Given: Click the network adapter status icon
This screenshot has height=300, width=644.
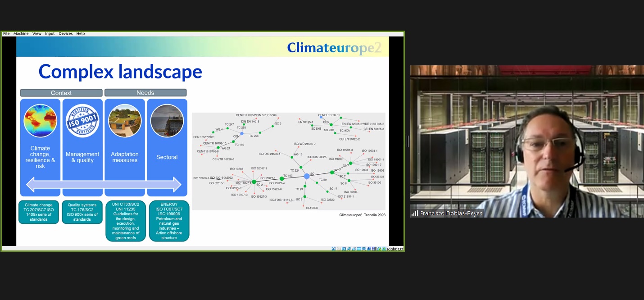Looking at the screenshot, I should pyautogui.click(x=349, y=249).
